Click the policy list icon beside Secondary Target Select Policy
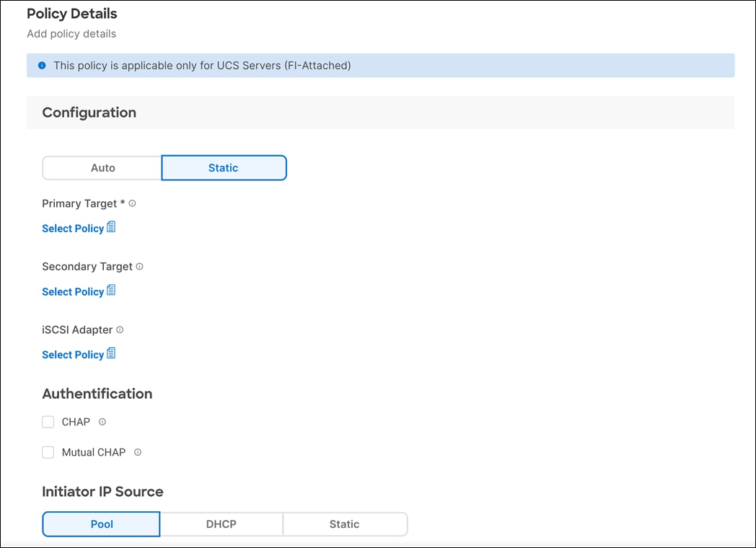Image resolution: width=756 pixels, height=548 pixels. coord(113,290)
